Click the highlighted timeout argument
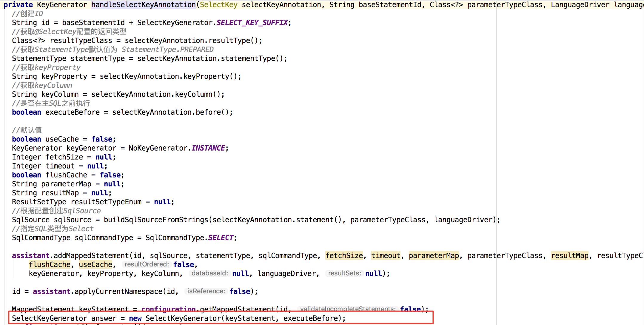Viewport: 644px width, 325px height. pos(386,256)
